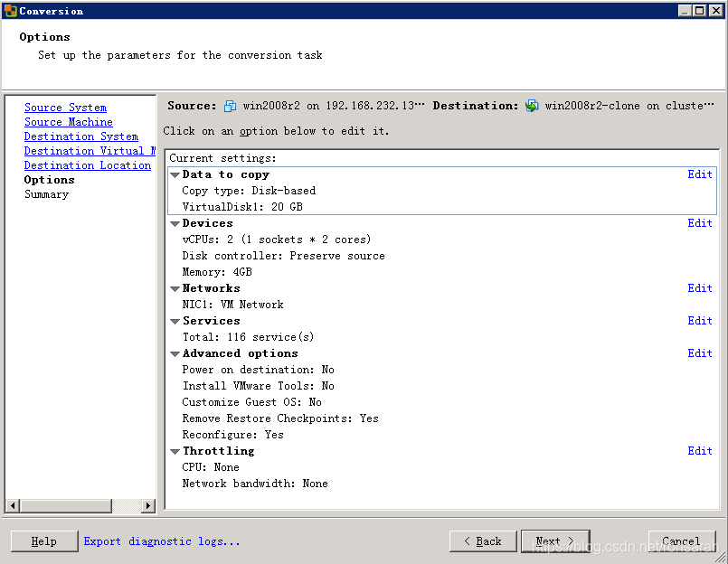The image size is (728, 564).
Task: Select the Options step in sidebar
Action: click(x=49, y=180)
